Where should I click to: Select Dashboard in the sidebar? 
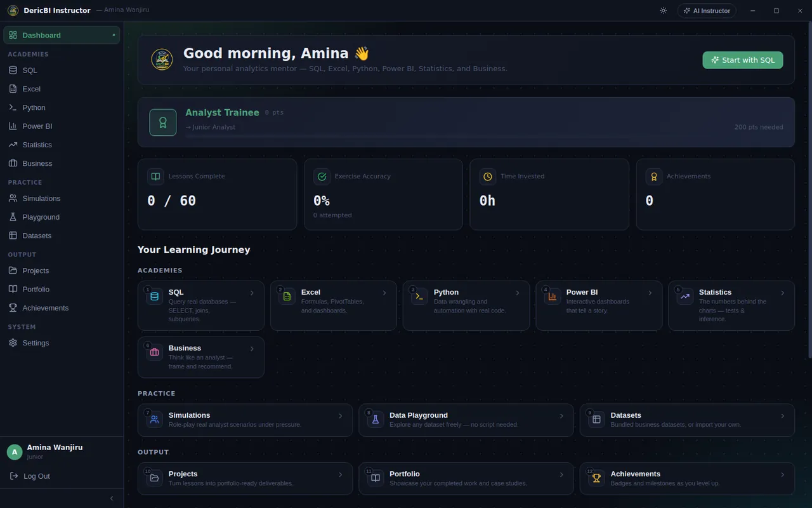click(62, 35)
